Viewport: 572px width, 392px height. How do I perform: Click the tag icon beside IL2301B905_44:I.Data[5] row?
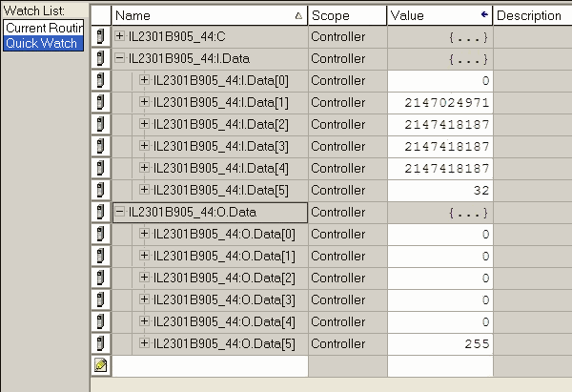101,190
